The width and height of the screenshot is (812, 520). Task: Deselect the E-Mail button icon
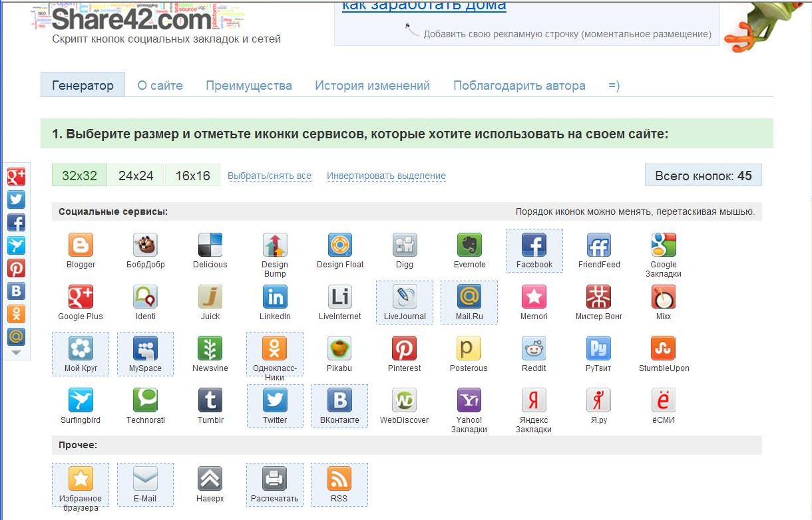(x=145, y=479)
